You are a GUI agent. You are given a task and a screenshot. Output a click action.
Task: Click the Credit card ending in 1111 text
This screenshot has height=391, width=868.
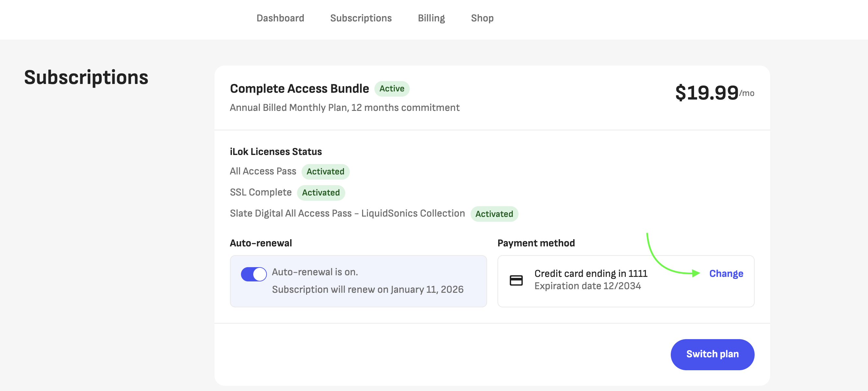pyautogui.click(x=590, y=273)
